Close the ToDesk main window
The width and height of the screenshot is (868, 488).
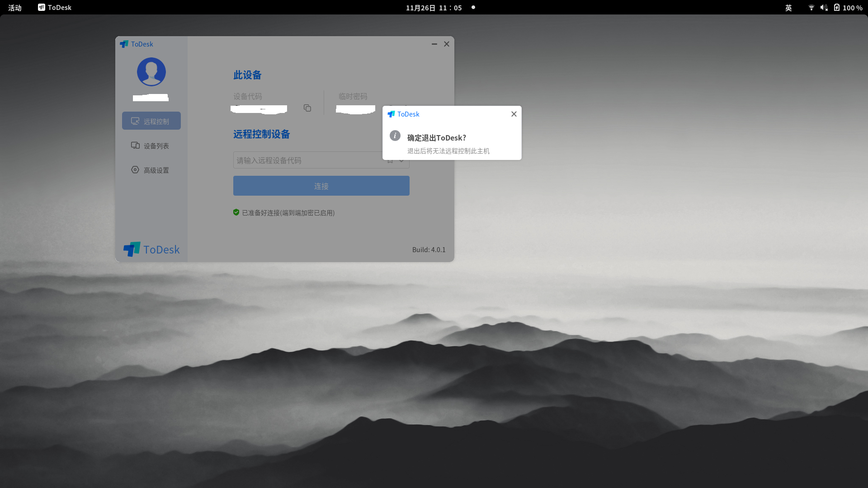point(447,44)
